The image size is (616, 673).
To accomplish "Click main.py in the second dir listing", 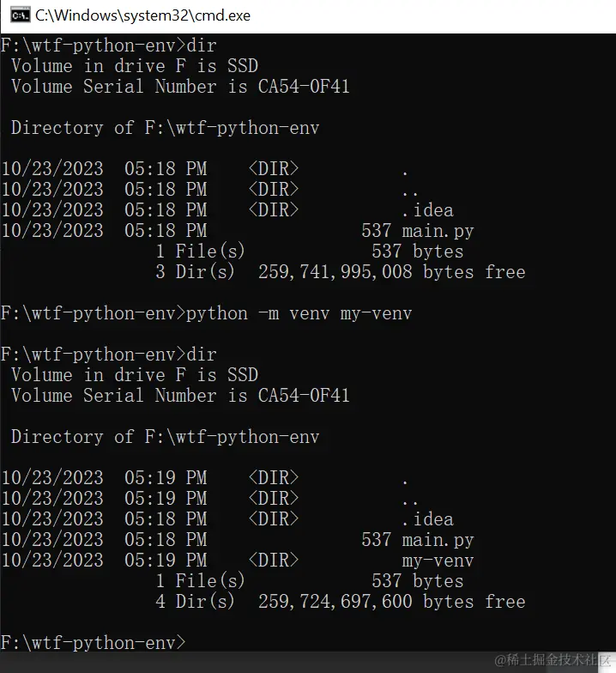I will [x=438, y=540].
